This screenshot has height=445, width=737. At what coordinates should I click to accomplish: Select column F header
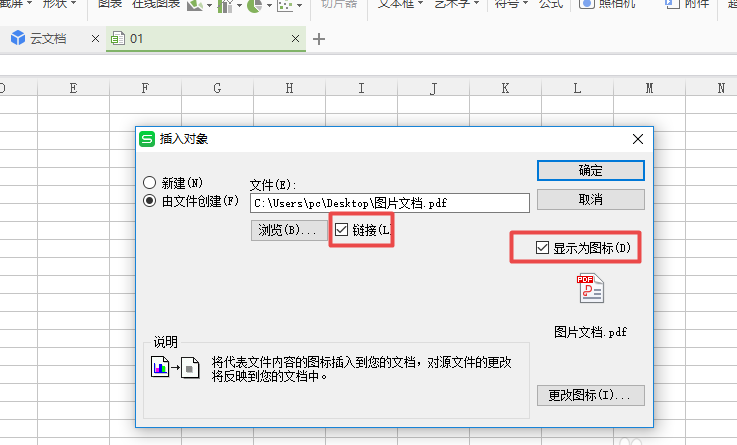coord(145,88)
